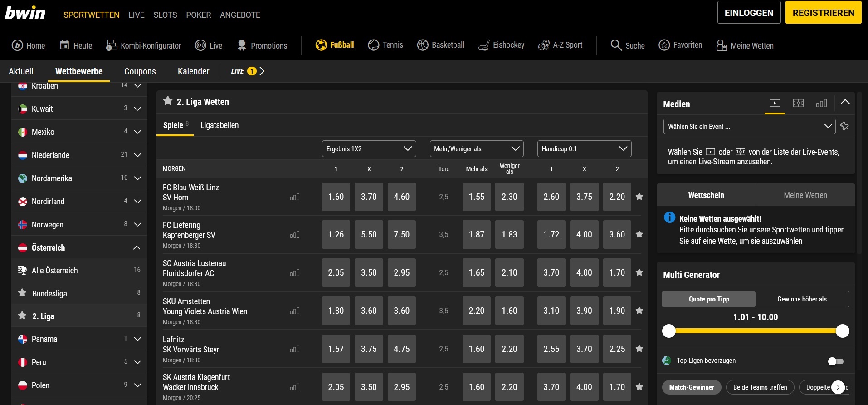This screenshot has width=868, height=405.
Task: Show statistics view in Medien panel
Action: pos(821,103)
